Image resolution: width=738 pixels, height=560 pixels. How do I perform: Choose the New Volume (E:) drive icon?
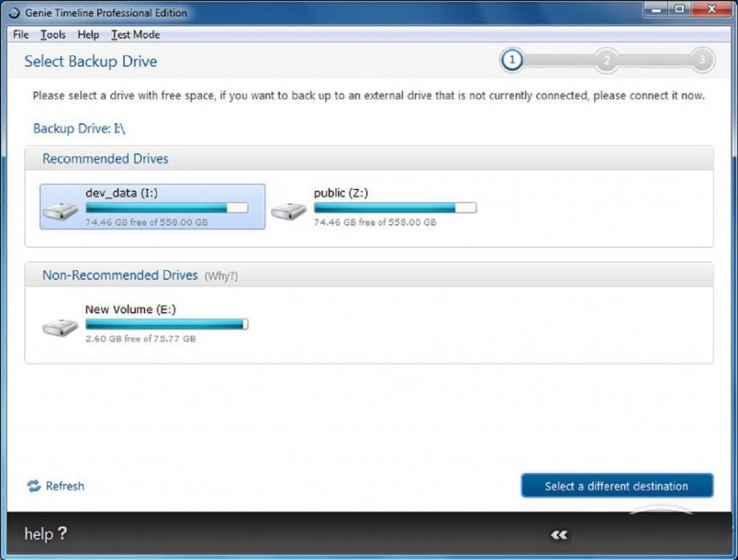coord(61,327)
